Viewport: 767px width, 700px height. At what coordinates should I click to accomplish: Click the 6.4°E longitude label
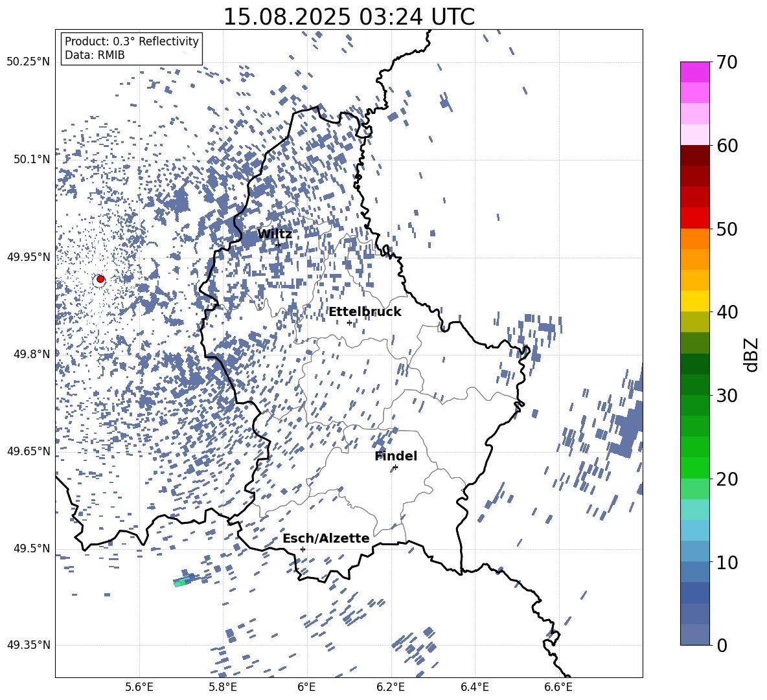pyautogui.click(x=474, y=687)
